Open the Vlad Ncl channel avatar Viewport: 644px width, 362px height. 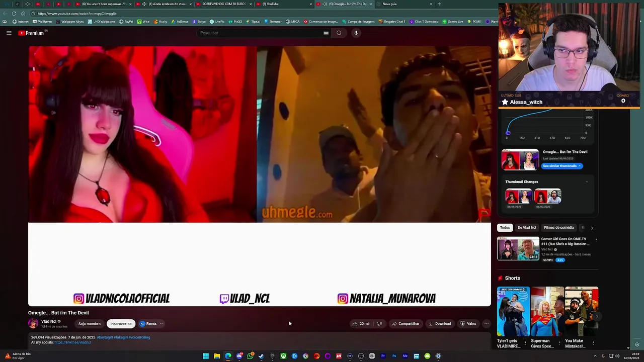(33, 324)
